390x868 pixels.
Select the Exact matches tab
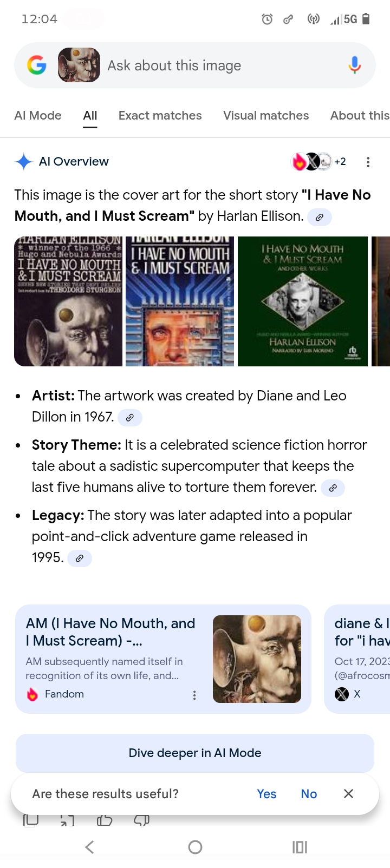coord(160,115)
